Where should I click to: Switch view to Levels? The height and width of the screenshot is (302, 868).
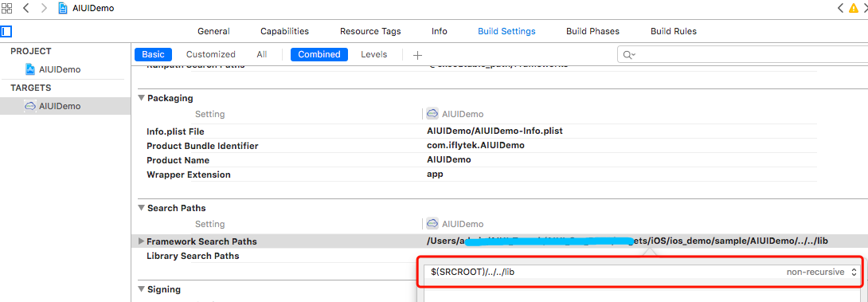pyautogui.click(x=374, y=54)
